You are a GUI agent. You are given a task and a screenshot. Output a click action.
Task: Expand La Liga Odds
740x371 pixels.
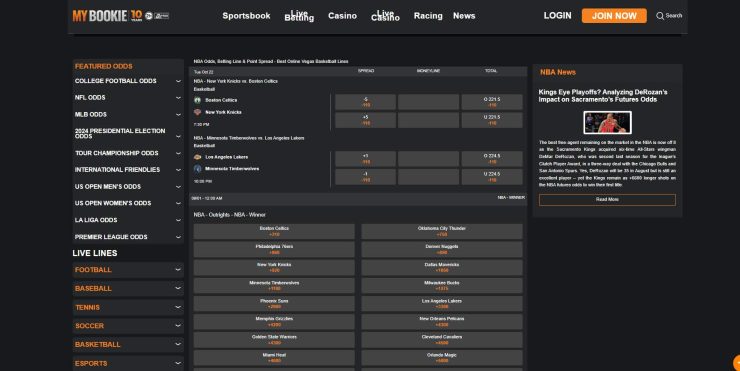pos(128,220)
